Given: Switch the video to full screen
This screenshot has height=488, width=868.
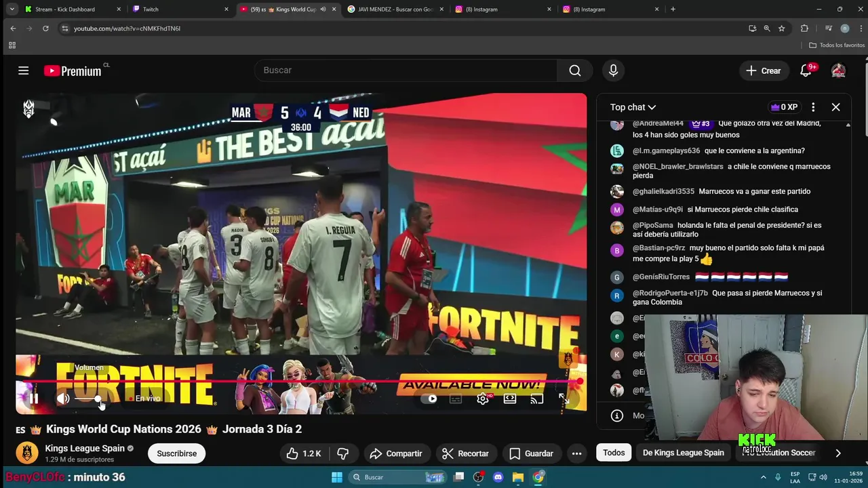Looking at the screenshot, I should [564, 399].
